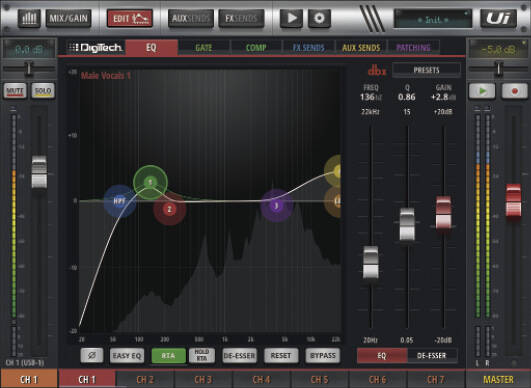Screen dimensions: 531x388
Task: Click the Ui logo button
Action: [x=498, y=18]
